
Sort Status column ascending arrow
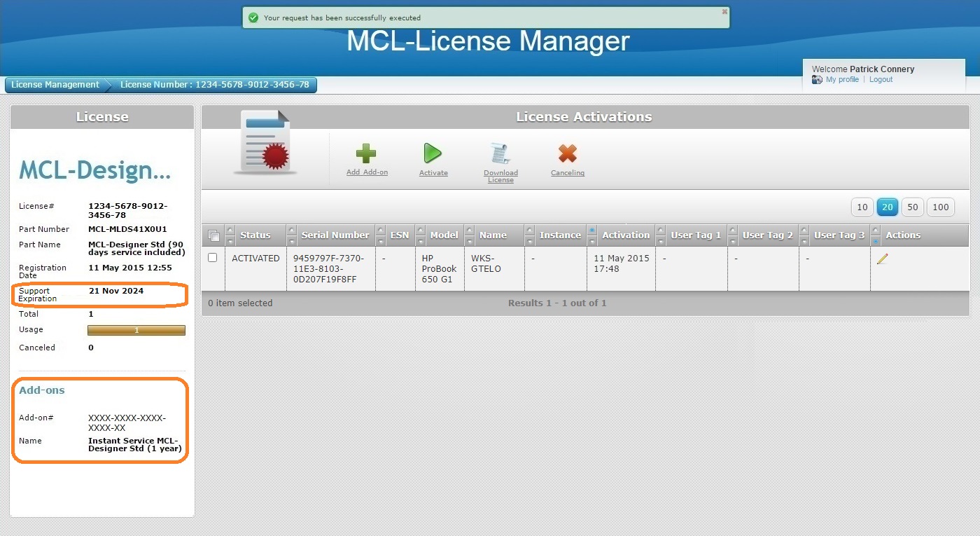[231, 230]
